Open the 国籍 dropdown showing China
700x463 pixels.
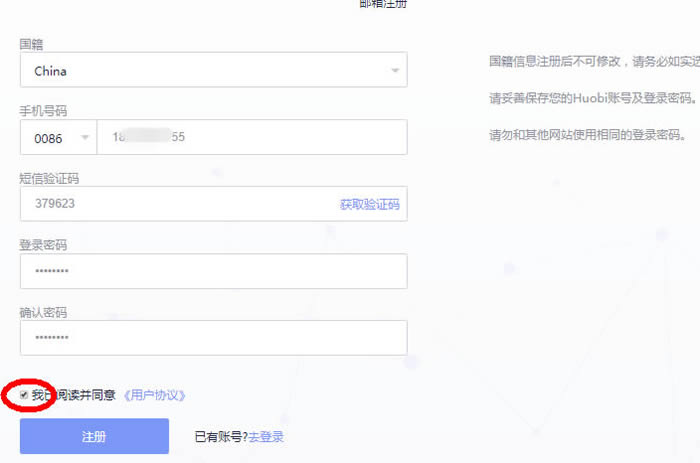pyautogui.click(x=200, y=71)
